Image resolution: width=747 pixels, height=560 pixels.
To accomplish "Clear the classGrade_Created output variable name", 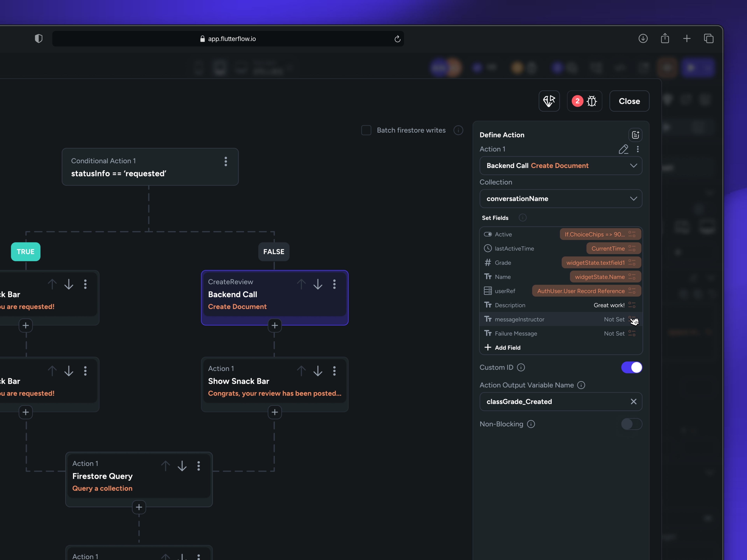I will [x=633, y=401].
